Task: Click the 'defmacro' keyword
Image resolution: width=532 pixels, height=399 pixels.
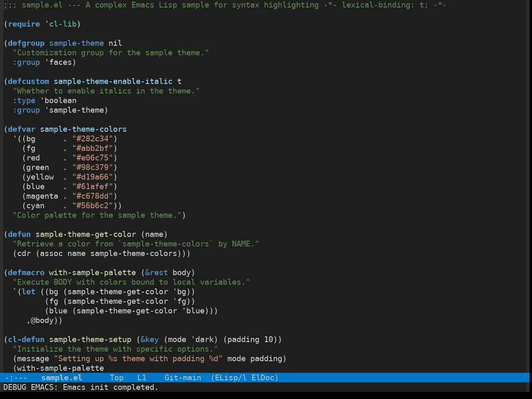Action: pos(26,272)
